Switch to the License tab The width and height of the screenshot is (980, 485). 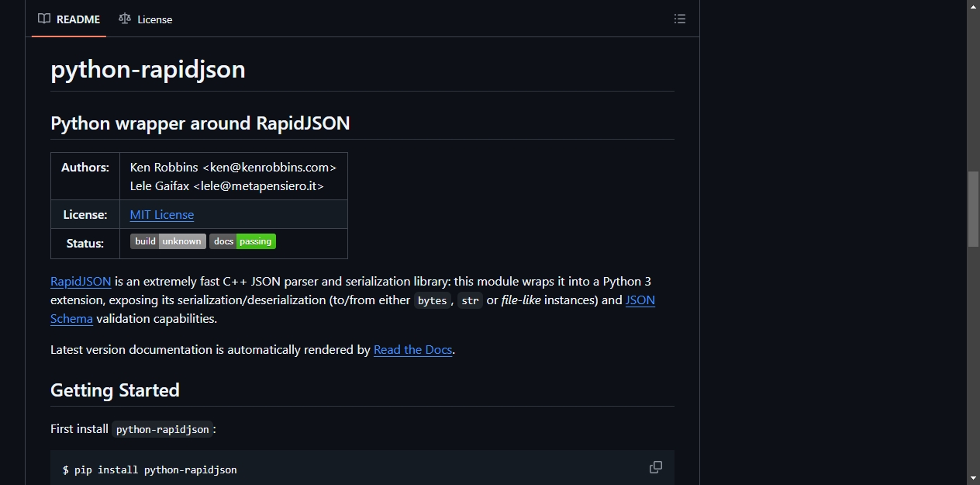146,19
